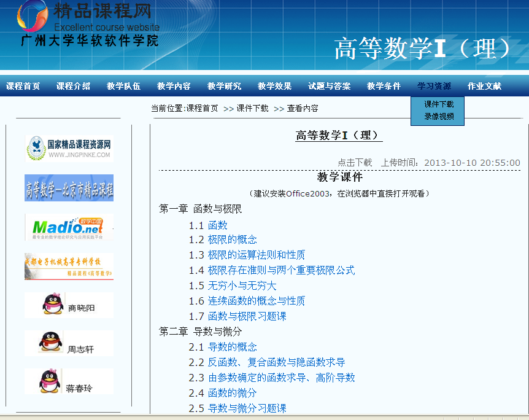This screenshot has height=420, width=529.
Task: Open the 国家精品课程资源网 banner
Action: tap(69, 148)
